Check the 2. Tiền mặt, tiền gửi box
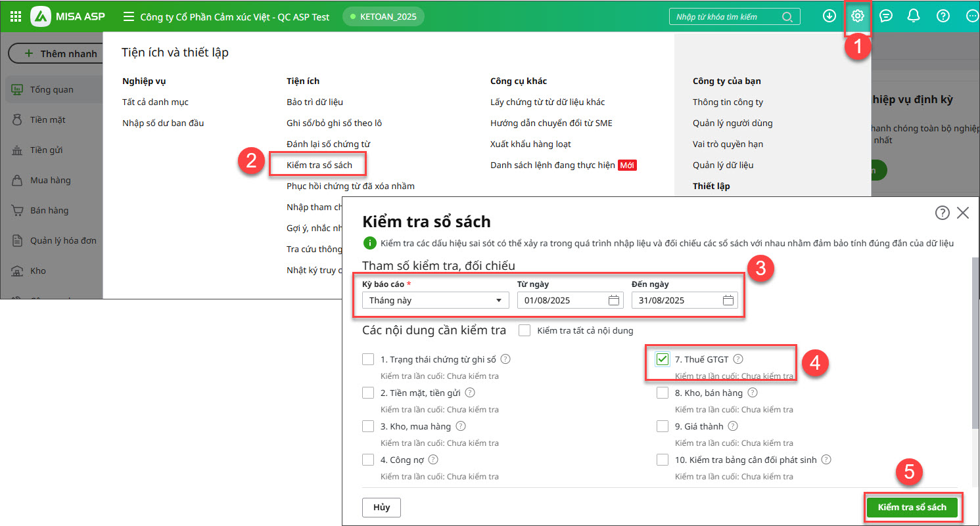This screenshot has height=526, width=980. (x=368, y=393)
